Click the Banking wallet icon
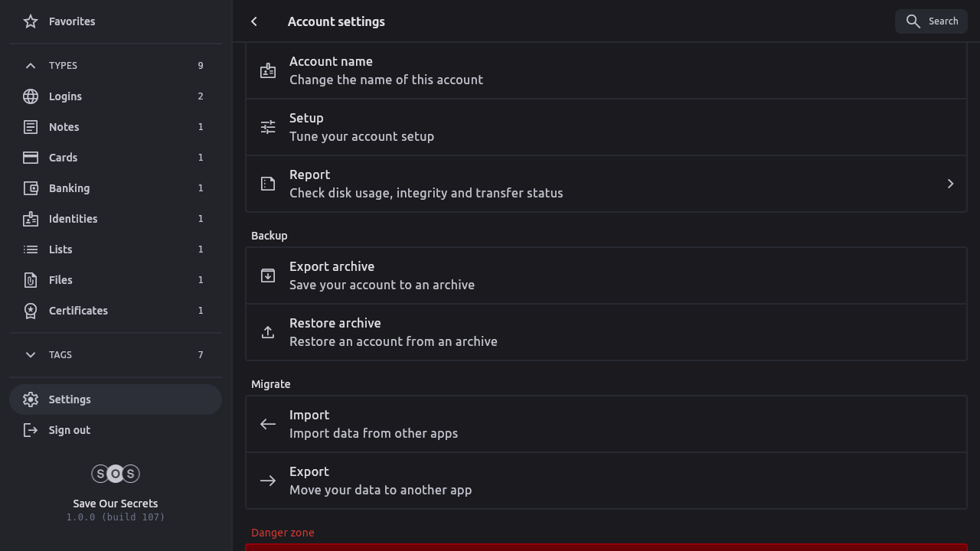The height and width of the screenshot is (551, 980). click(31, 188)
